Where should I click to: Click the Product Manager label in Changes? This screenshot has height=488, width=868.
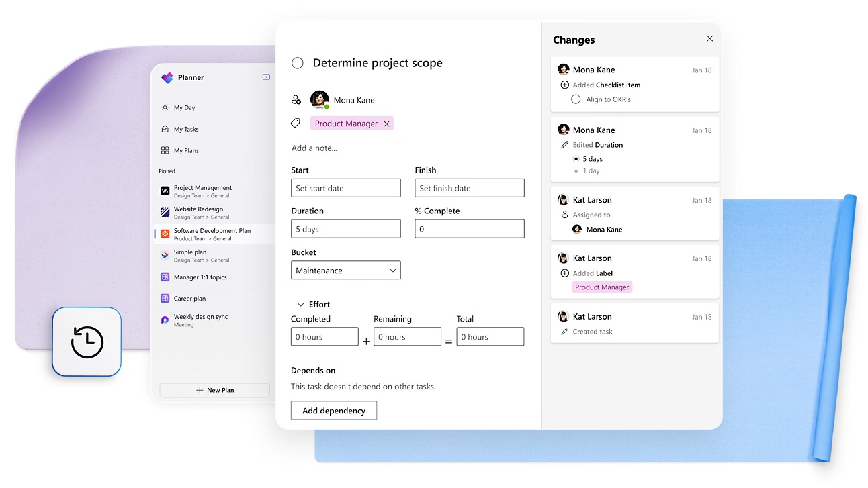[602, 287]
